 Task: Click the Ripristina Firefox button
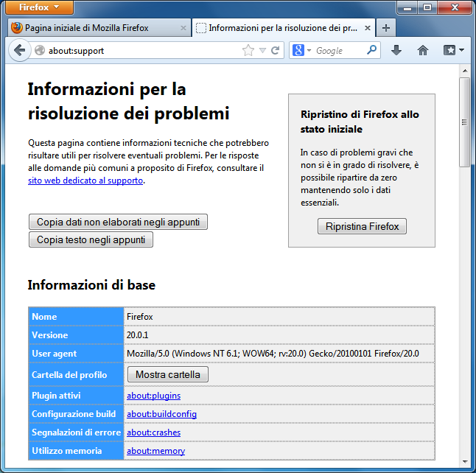click(362, 226)
